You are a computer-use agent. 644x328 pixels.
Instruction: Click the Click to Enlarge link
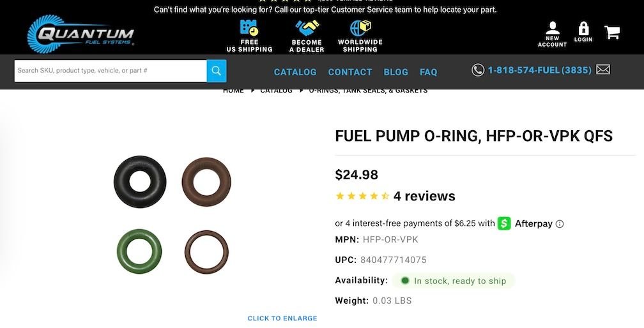coord(282,318)
